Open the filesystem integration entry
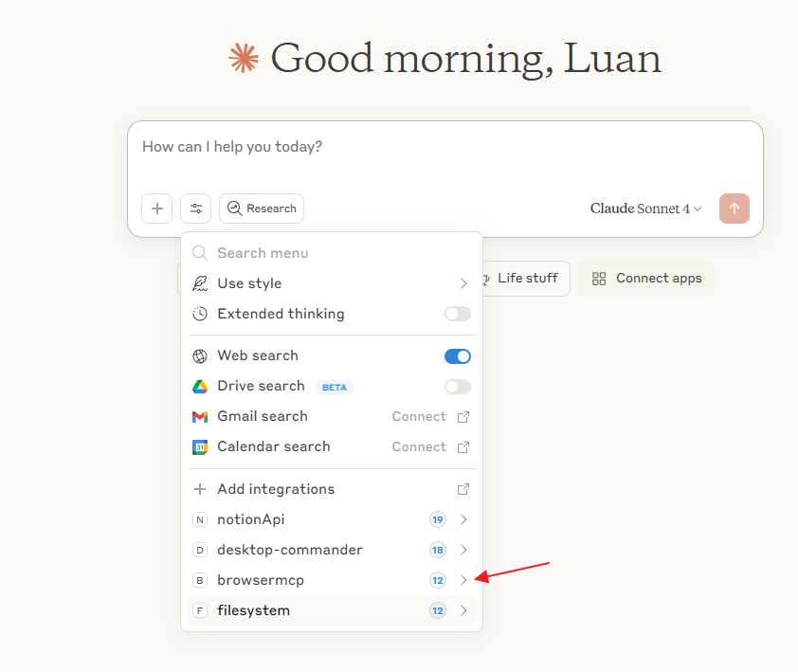 pos(332,610)
